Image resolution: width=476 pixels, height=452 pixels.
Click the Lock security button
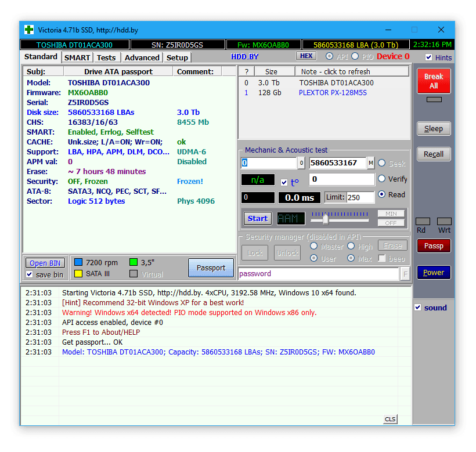point(255,253)
